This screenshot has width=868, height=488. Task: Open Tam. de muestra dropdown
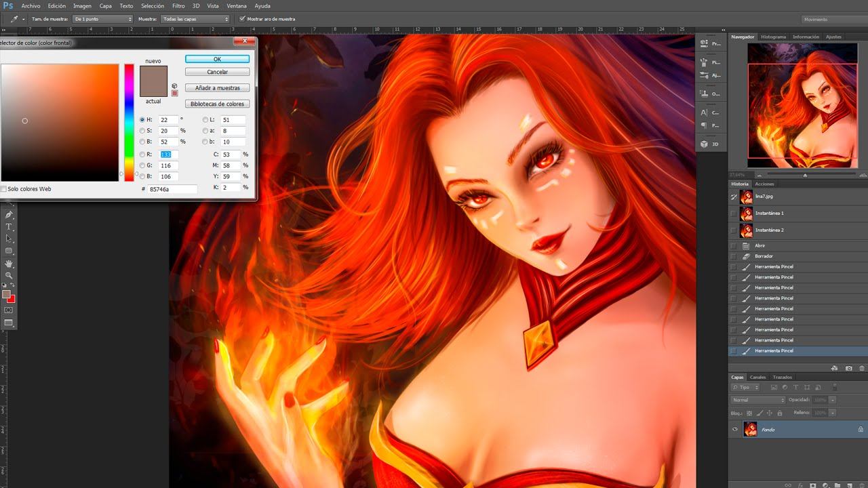102,19
